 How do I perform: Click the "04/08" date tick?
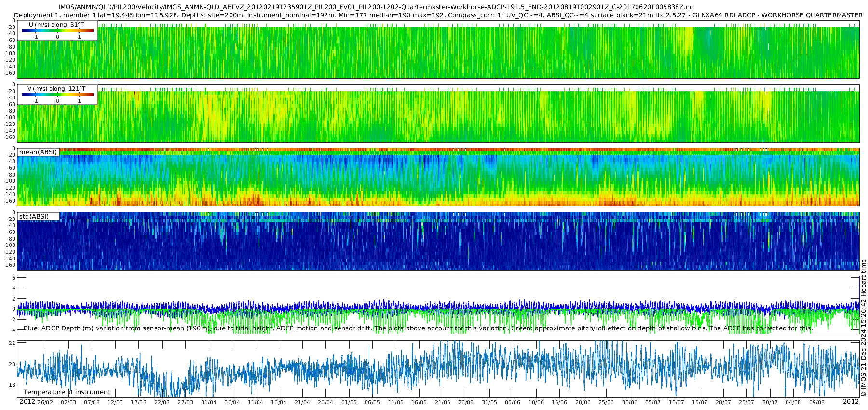(x=793, y=403)
